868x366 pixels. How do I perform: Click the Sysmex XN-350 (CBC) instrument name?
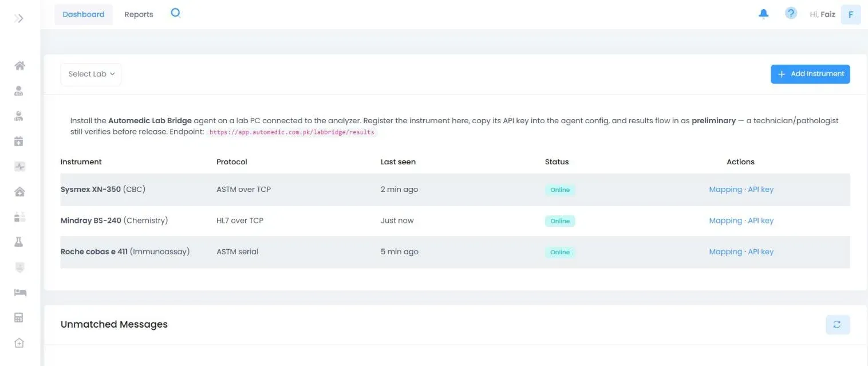[103, 190]
